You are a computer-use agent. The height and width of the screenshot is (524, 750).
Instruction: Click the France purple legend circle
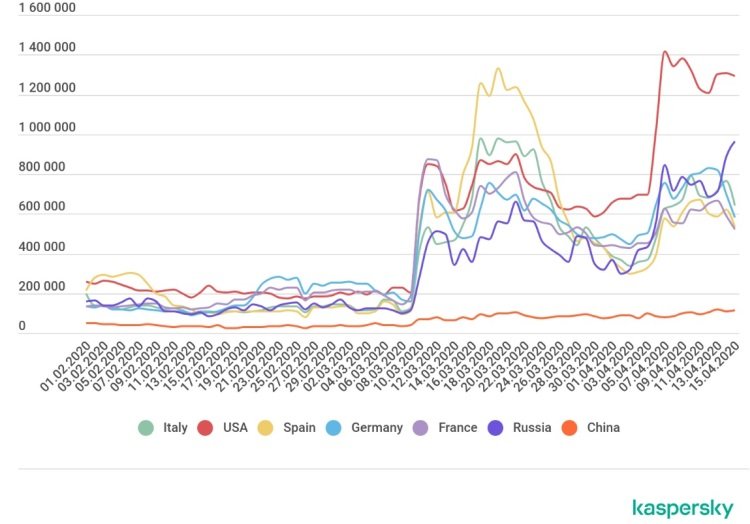pyautogui.click(x=420, y=427)
